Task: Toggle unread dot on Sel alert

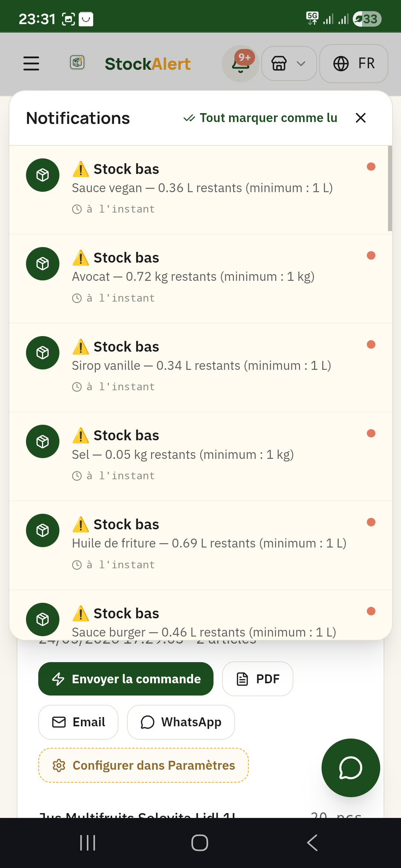Action: [371, 433]
